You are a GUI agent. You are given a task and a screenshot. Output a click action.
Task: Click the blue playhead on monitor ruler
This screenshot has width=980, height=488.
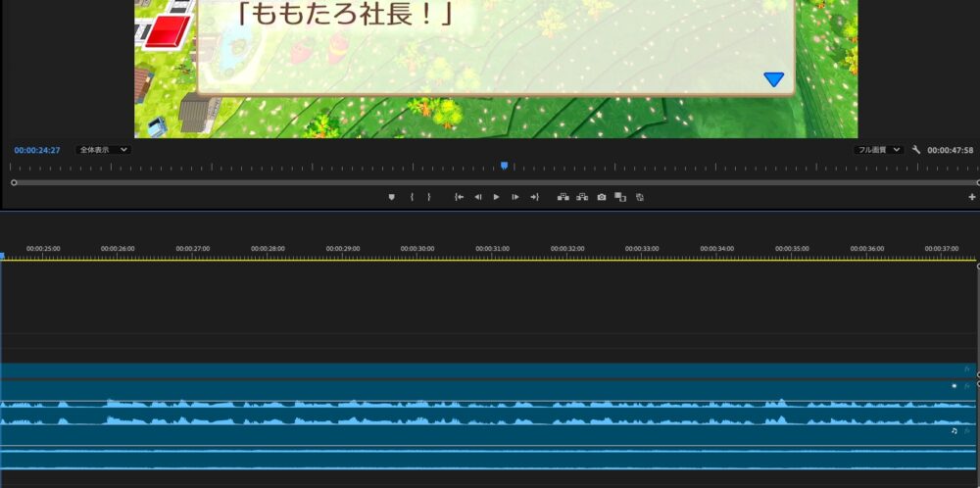pyautogui.click(x=504, y=167)
